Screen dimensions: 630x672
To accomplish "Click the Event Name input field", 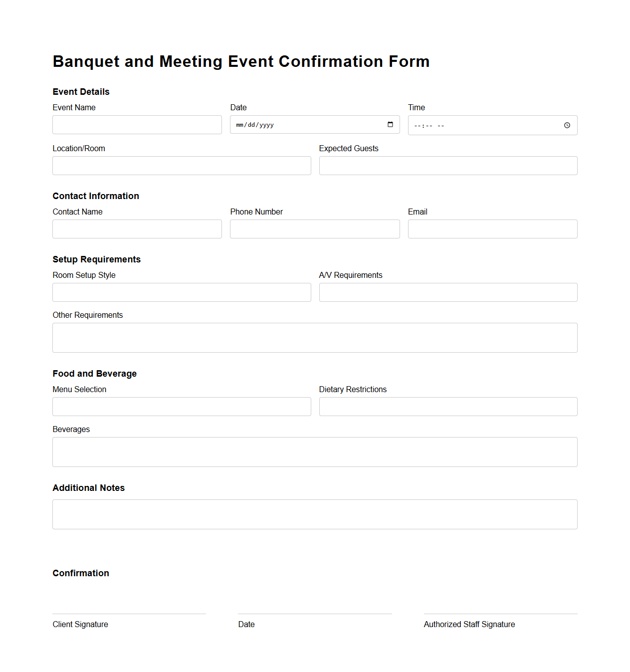I will point(137,124).
